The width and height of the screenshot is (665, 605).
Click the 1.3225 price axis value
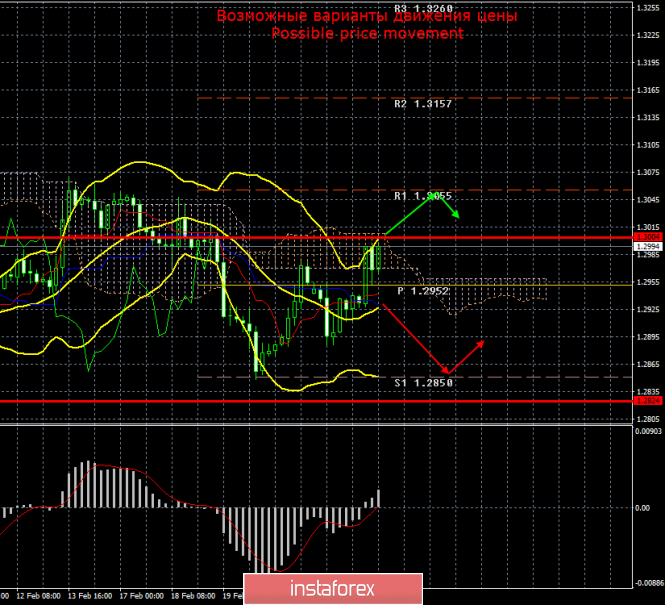pyautogui.click(x=648, y=35)
